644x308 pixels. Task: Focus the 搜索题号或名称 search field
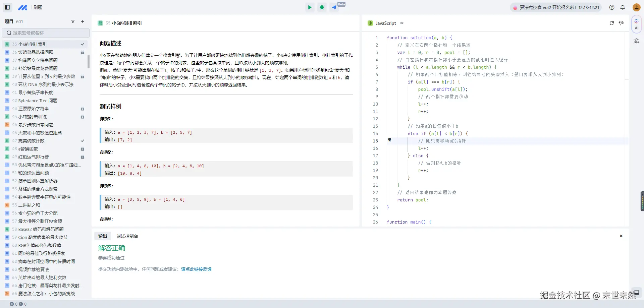tap(46, 33)
